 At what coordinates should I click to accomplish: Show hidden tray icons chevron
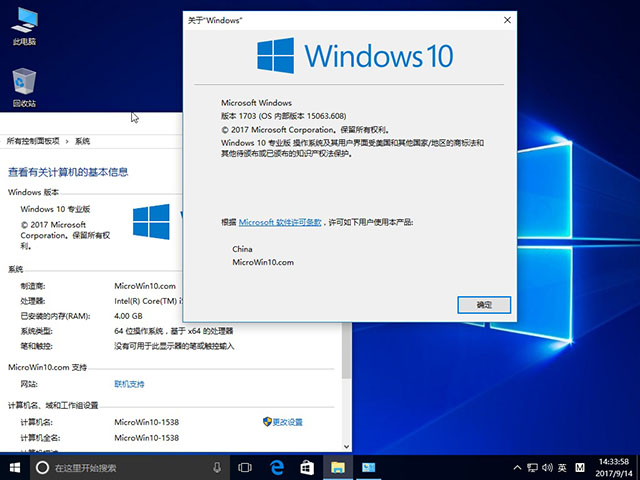(x=517, y=467)
